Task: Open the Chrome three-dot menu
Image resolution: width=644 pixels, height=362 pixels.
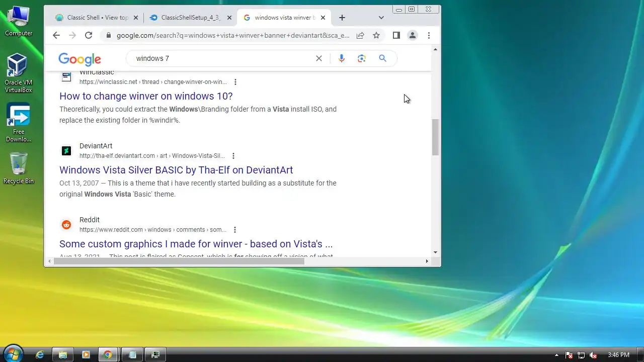Action: (x=429, y=35)
